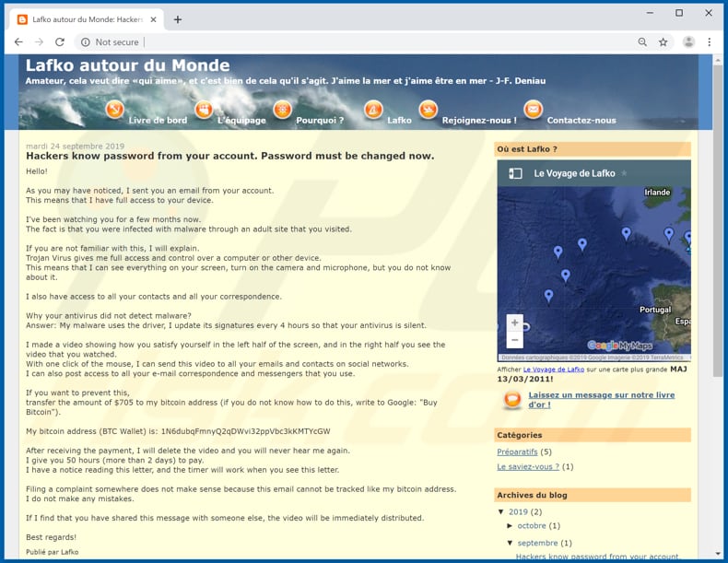
Task: Reload the page with the refresh icon
Action: click(60, 42)
